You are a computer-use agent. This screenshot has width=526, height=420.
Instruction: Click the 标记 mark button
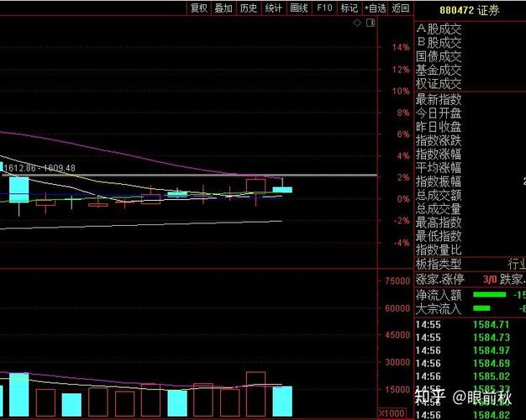(349, 8)
